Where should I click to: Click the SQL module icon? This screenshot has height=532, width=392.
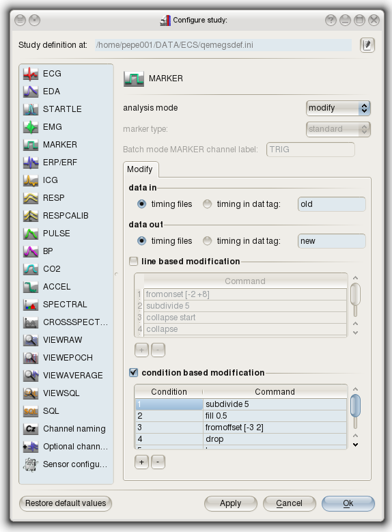(31, 411)
